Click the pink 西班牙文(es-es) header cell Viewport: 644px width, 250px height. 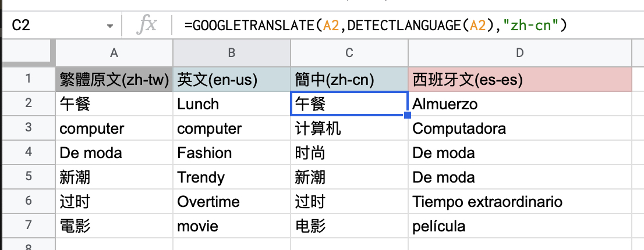[520, 80]
